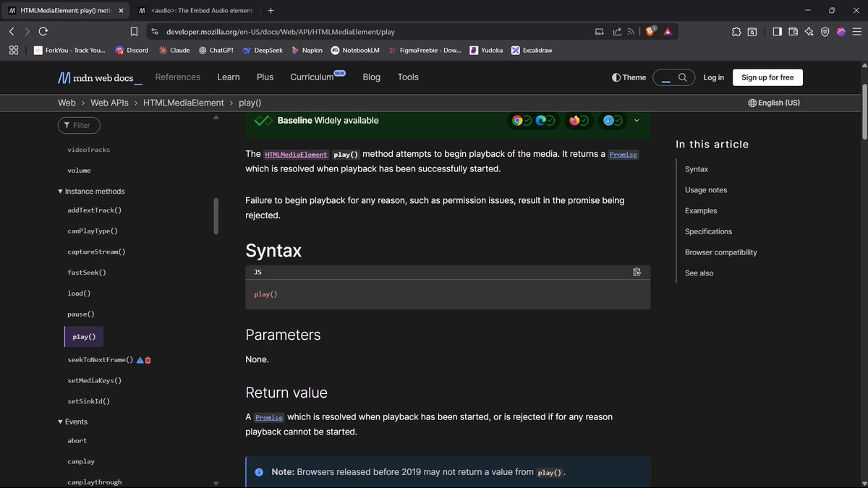Open the English (US) language selector
This screenshot has width=868, height=488.
pos(774,103)
